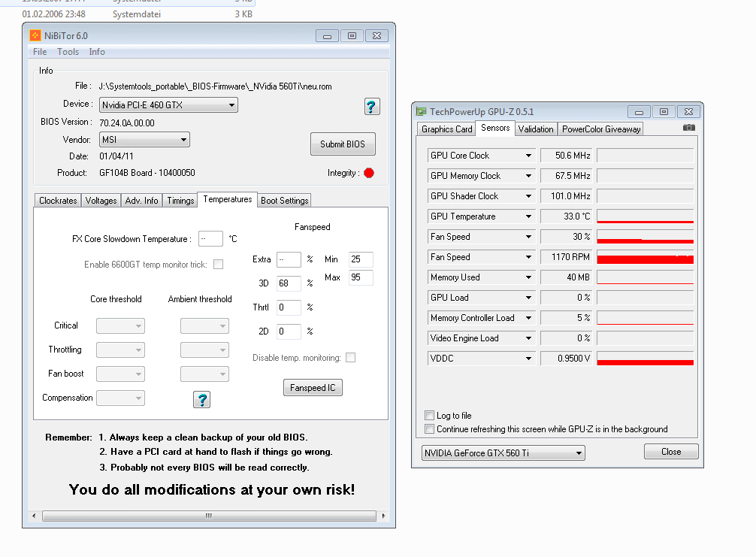Open the File menu in NiBiTor
Viewport: 756px width, 557px height.
pos(40,52)
